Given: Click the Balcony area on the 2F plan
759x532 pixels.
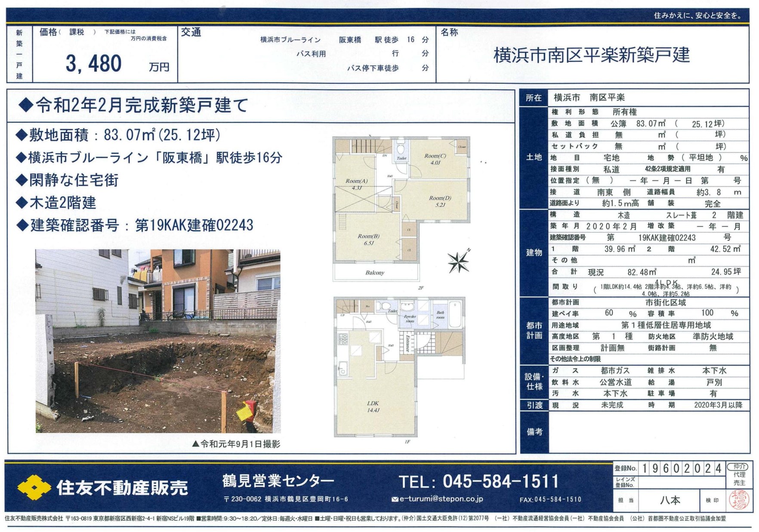Looking at the screenshot, I should (375, 272).
